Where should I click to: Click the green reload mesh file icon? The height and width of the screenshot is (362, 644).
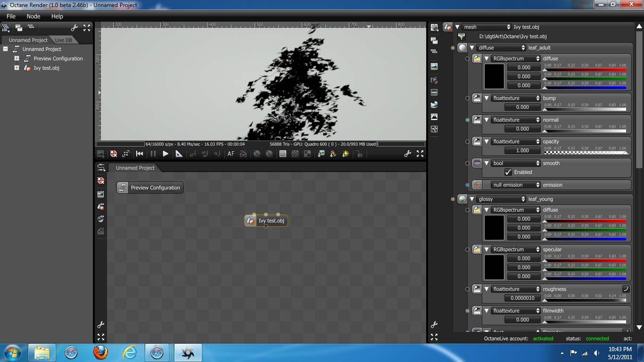(x=462, y=37)
